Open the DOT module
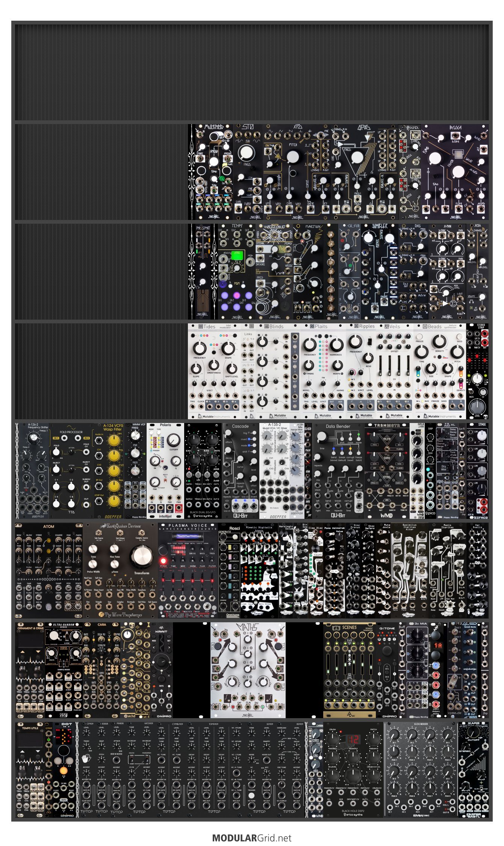Viewport: 504px width, 846px height. tap(64, 770)
